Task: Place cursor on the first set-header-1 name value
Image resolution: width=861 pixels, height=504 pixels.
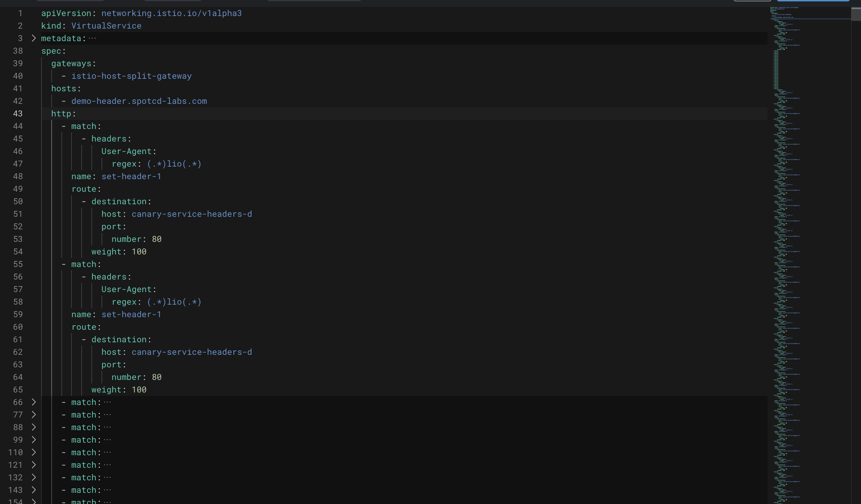Action: click(131, 176)
